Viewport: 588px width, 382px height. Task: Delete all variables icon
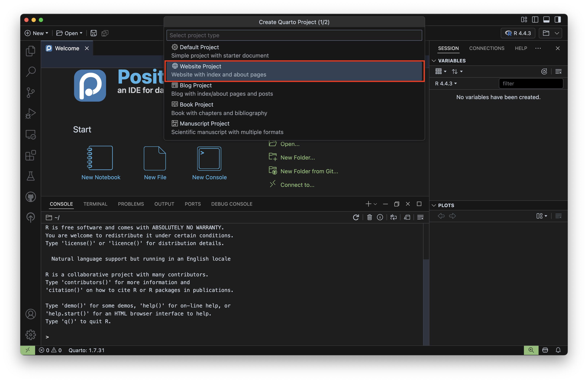coord(558,71)
